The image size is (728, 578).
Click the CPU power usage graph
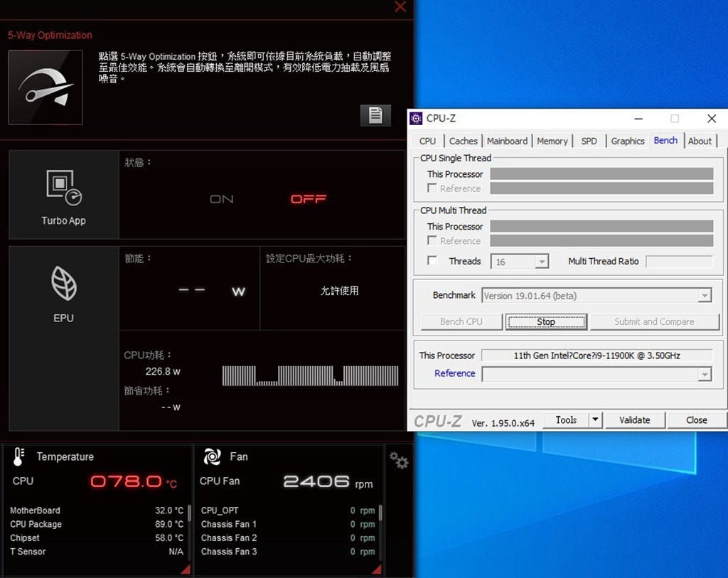click(x=310, y=375)
